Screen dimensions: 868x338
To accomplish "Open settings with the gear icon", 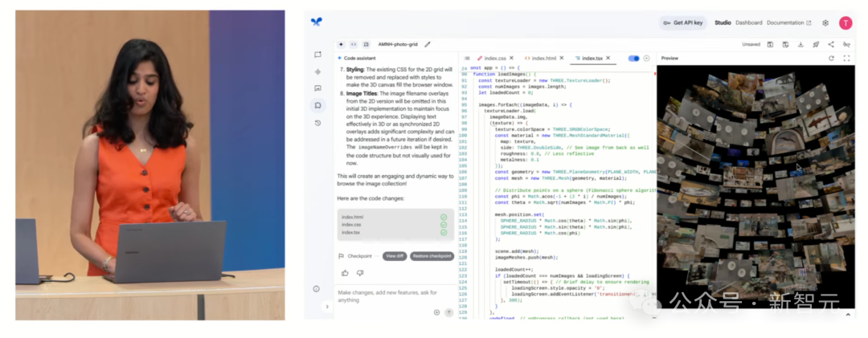I will click(825, 22).
